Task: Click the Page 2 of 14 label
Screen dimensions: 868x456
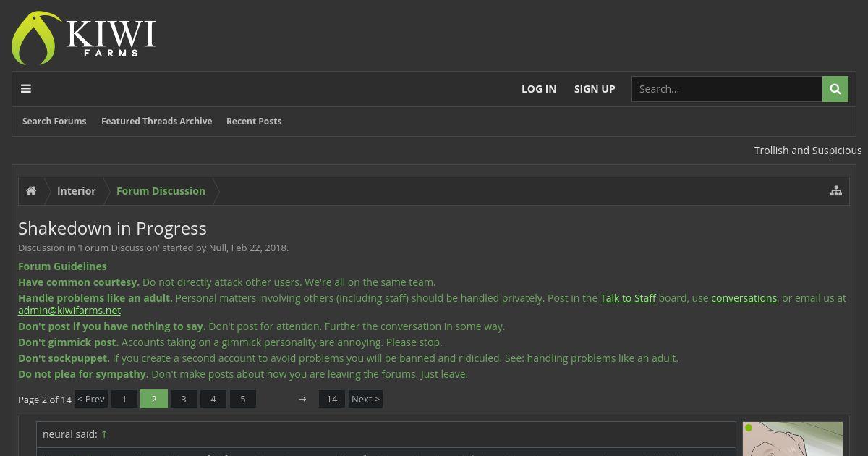Action: tap(45, 400)
